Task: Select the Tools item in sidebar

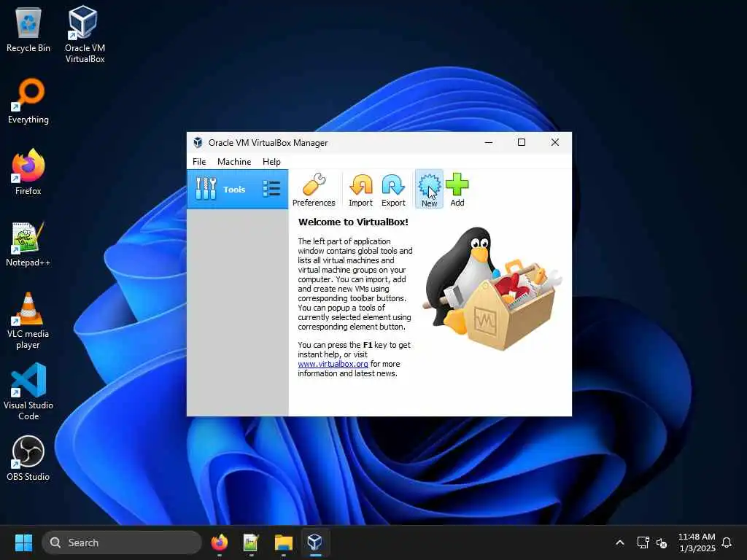Action: pos(237,189)
